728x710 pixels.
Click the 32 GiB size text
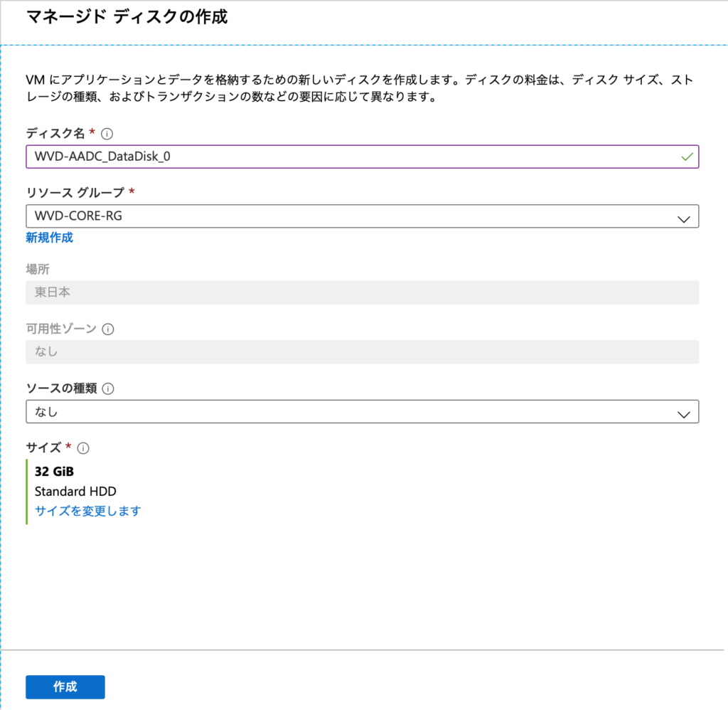coord(54,471)
